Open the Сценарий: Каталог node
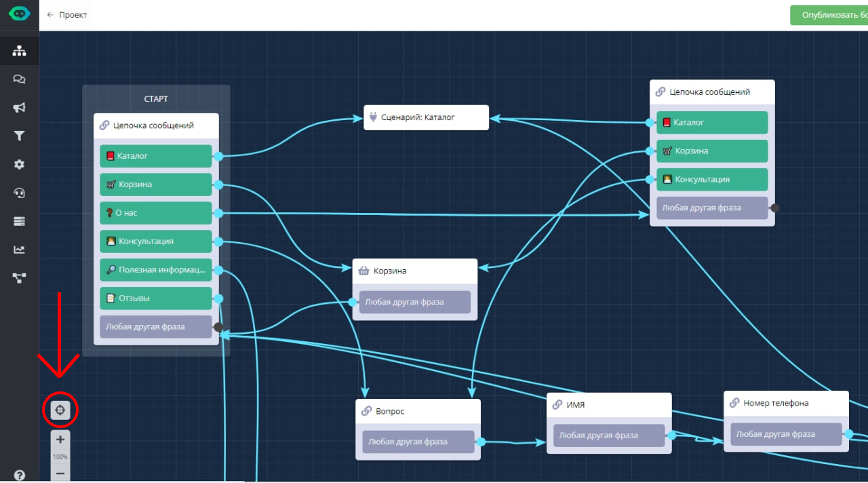Screen dimensions: 868x483 point(426,117)
